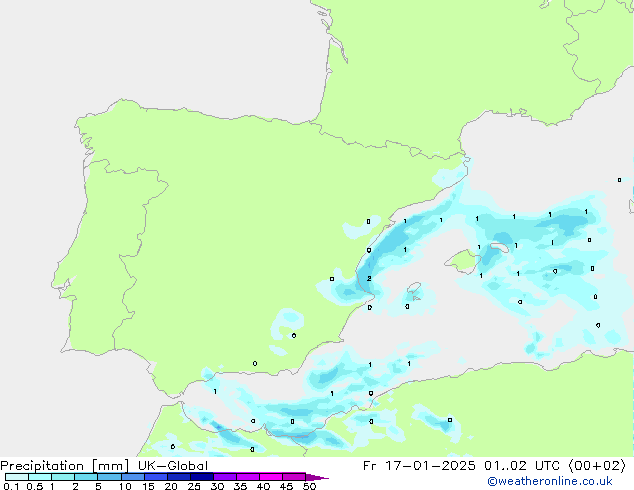Click the "Fr 17-01-2025" date text
Screen dimensions: 634x490
(x=419, y=466)
